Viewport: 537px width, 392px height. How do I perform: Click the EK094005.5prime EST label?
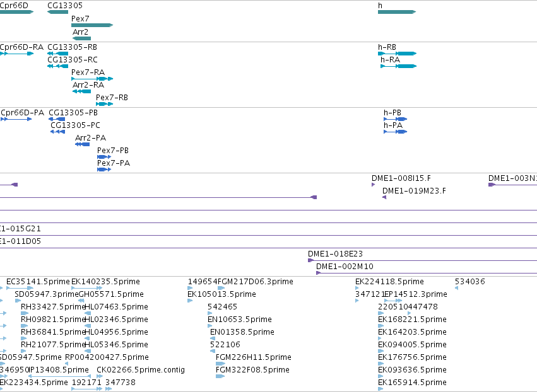coord(412,345)
